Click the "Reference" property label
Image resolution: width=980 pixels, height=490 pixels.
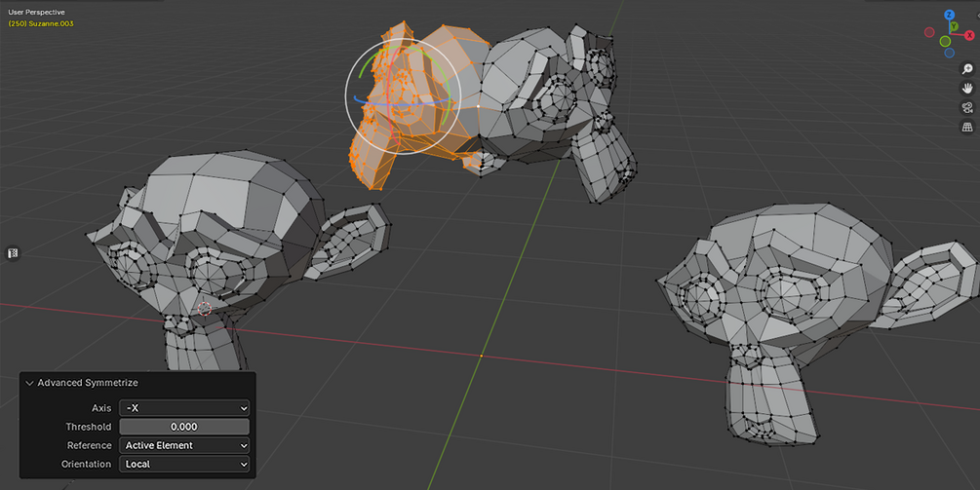[x=90, y=446]
